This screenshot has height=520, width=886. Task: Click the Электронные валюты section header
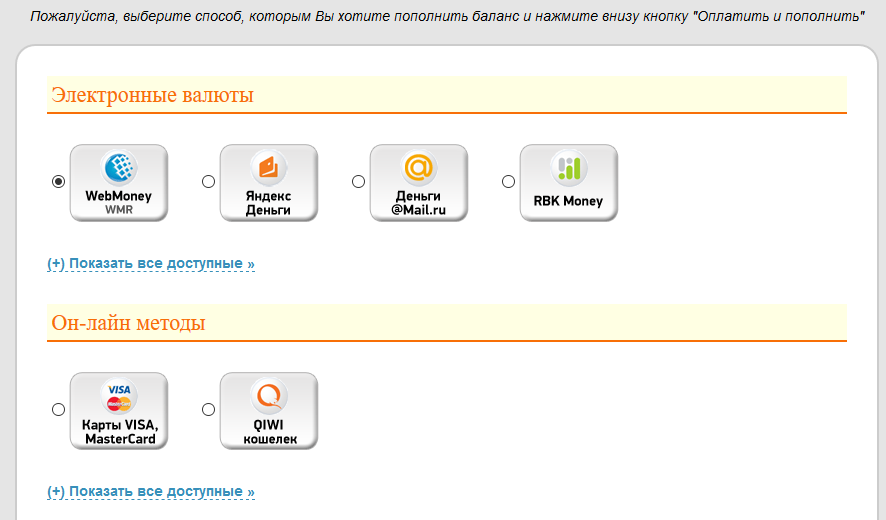[x=153, y=95]
